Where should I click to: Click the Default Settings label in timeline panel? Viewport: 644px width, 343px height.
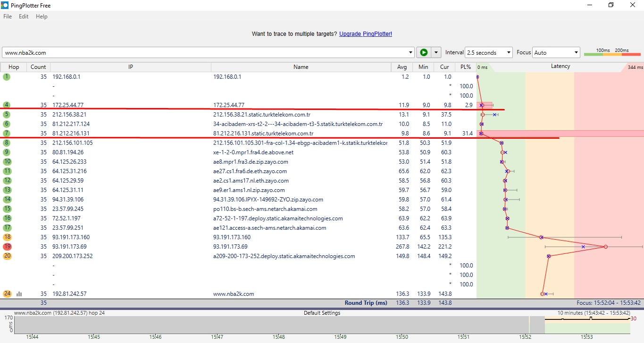tap(322, 313)
